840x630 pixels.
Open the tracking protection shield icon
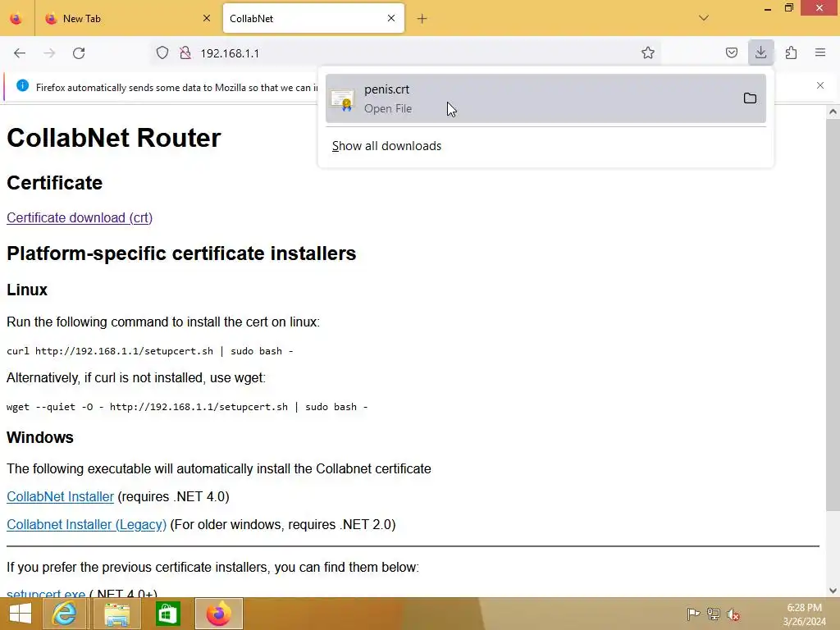tap(162, 53)
